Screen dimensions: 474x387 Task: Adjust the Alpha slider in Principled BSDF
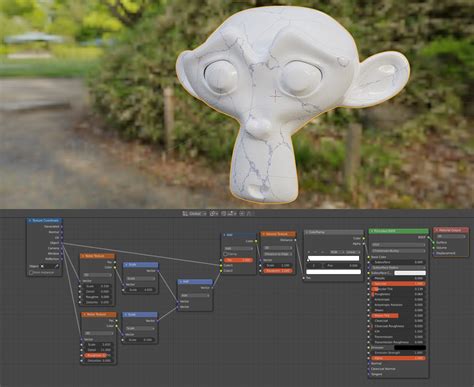399,358
